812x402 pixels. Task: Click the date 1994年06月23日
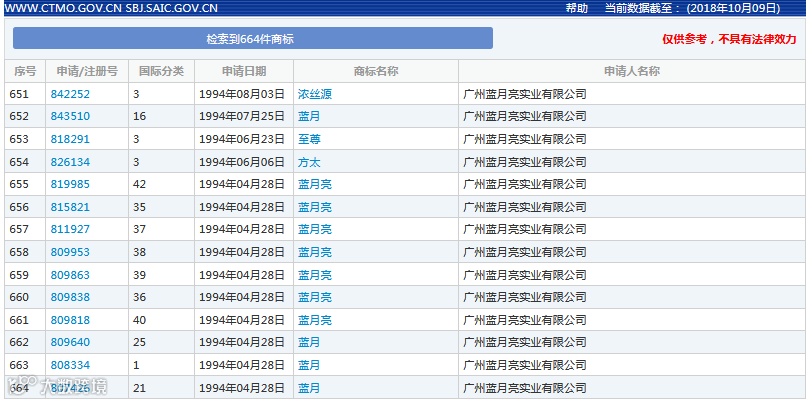click(242, 139)
